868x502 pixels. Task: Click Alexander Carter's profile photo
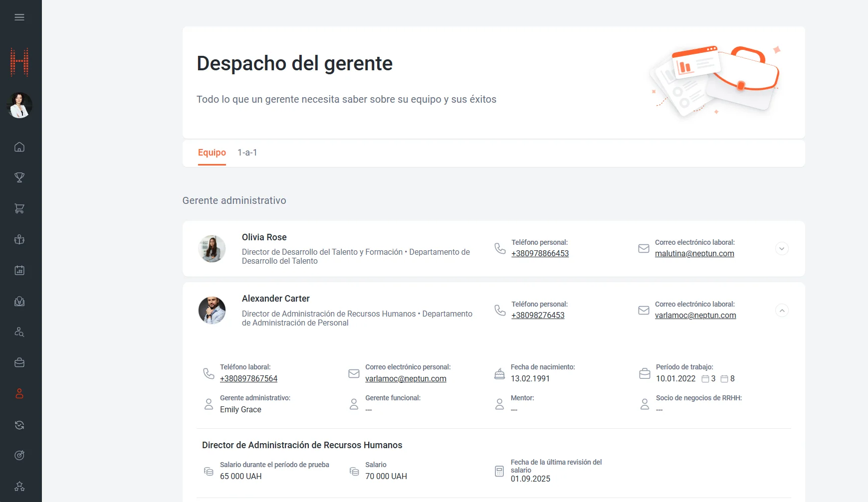pos(212,311)
